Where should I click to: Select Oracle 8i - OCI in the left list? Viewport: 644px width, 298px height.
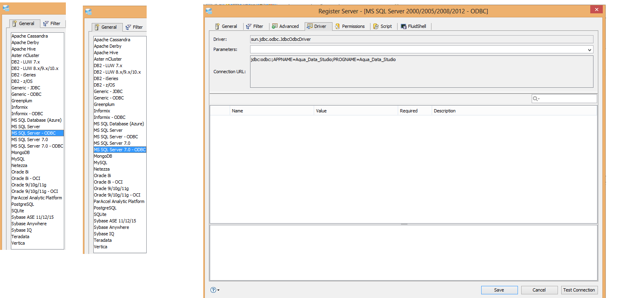pos(37,178)
